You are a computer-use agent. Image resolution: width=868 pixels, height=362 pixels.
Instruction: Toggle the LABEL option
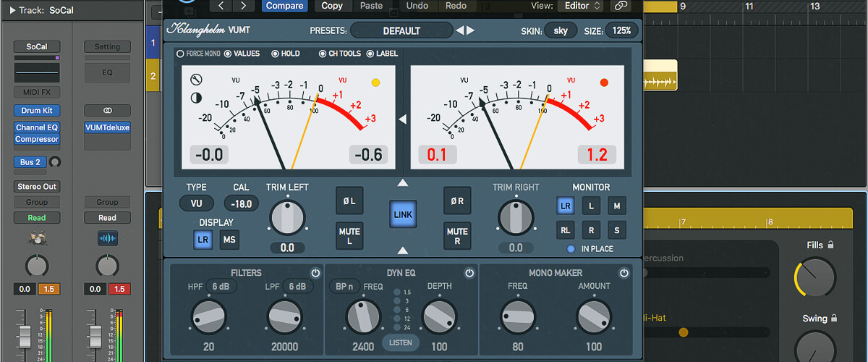(380, 54)
